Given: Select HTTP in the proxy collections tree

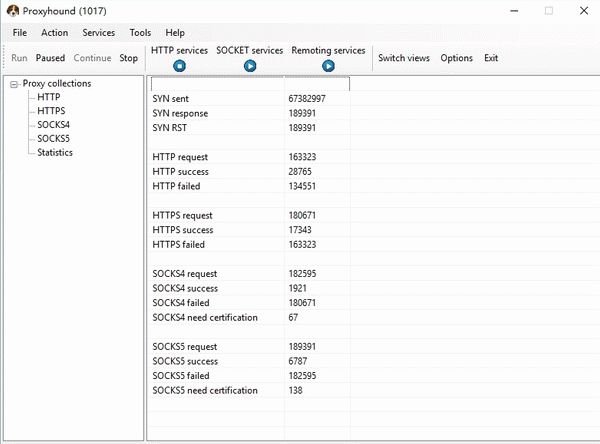Looking at the screenshot, I should coord(49,97).
